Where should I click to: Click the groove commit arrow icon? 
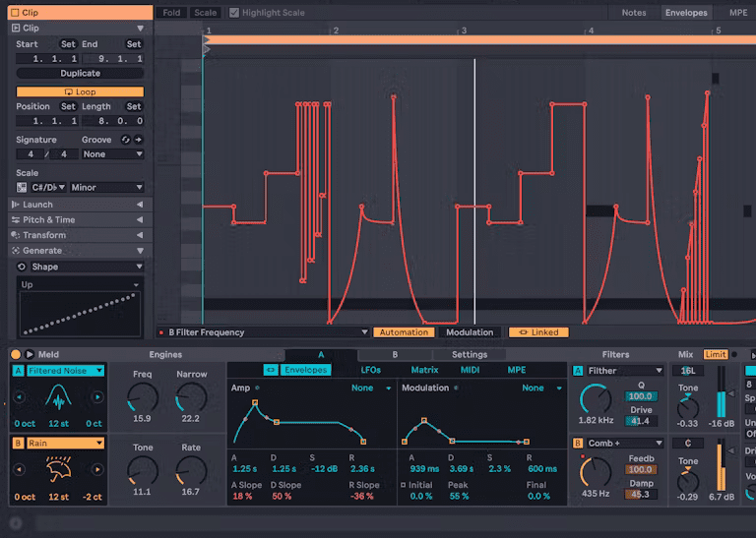pyautogui.click(x=139, y=140)
